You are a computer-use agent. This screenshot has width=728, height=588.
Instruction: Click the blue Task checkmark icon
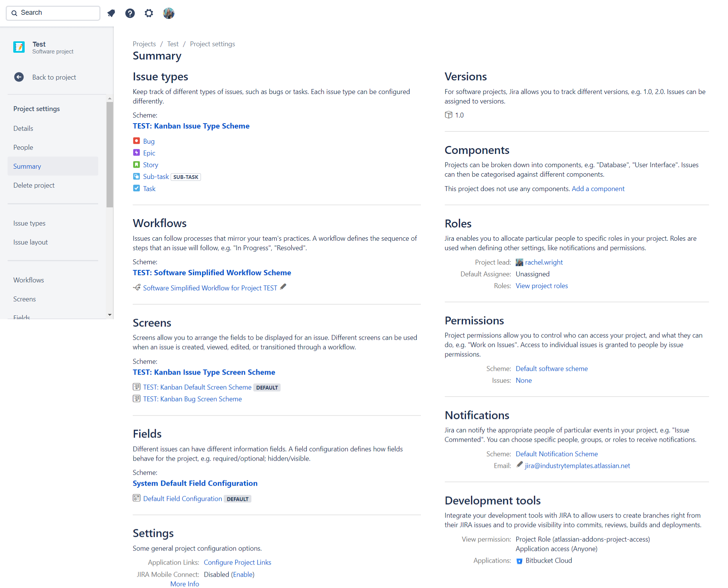[136, 188]
